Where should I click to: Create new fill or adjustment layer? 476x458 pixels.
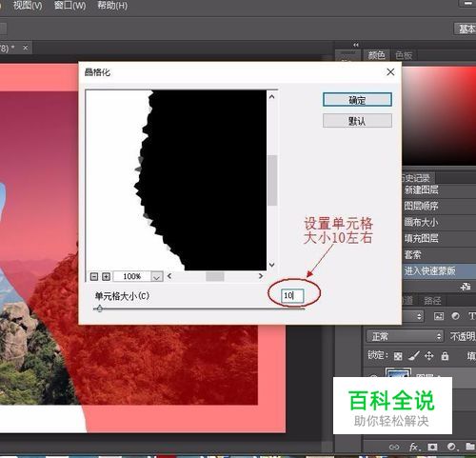(x=451, y=447)
